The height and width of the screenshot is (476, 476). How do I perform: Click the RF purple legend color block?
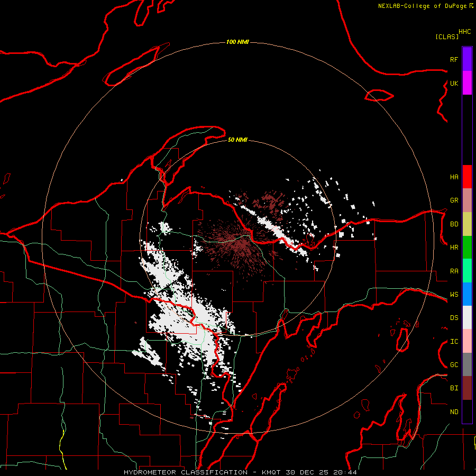point(467,59)
